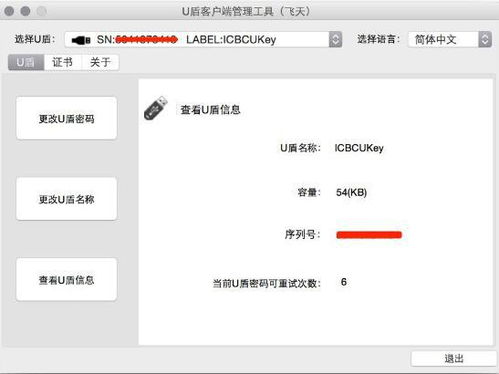This screenshot has width=499, height=374.
Task: Close the window with the first title bar button
Action: pos(9,11)
